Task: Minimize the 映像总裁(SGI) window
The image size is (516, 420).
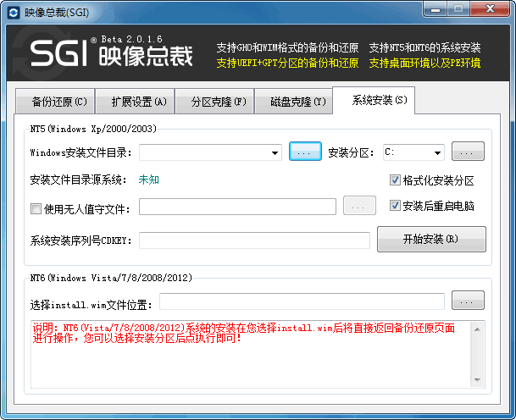Action: pyautogui.click(x=435, y=9)
